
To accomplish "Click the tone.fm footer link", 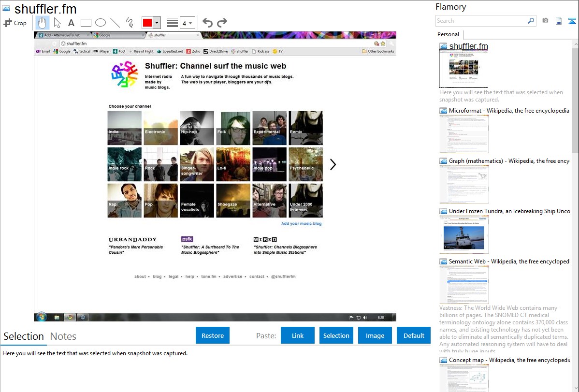I will click(209, 276).
